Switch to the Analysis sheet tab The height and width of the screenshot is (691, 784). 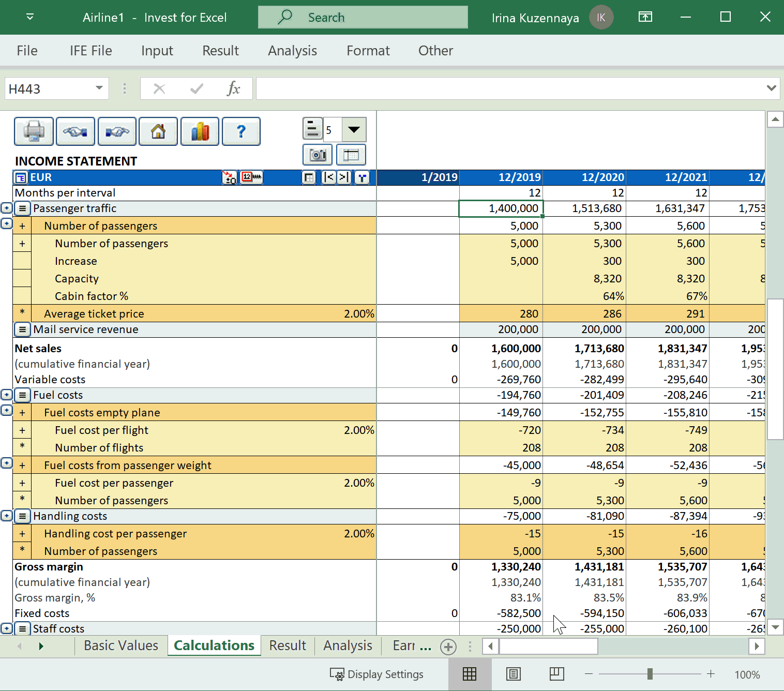[348, 646]
